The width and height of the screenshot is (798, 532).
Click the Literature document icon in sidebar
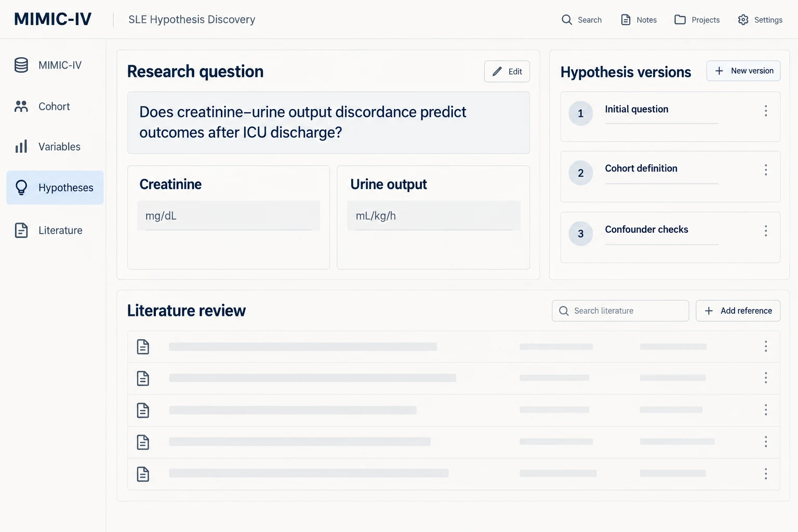tap(21, 230)
